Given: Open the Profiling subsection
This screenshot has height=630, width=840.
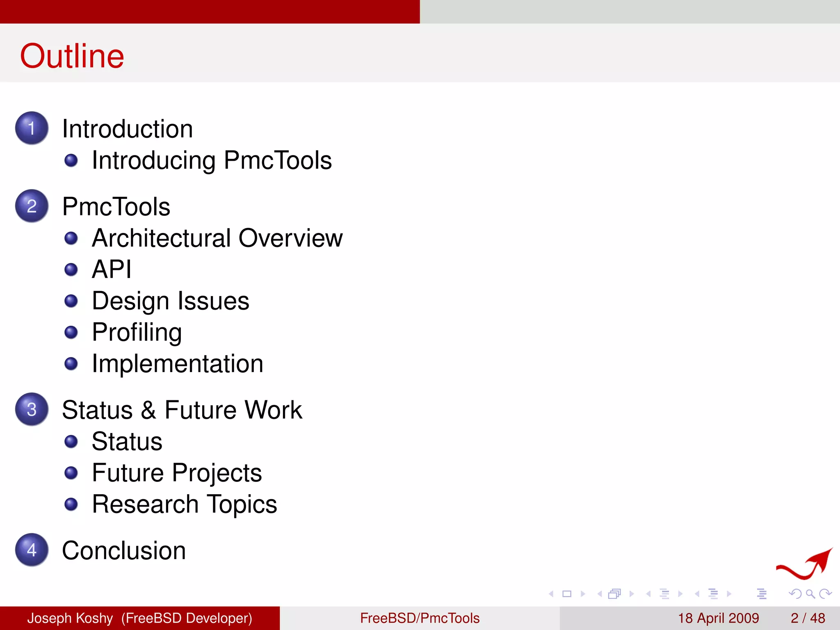Looking at the screenshot, I should pos(137,332).
